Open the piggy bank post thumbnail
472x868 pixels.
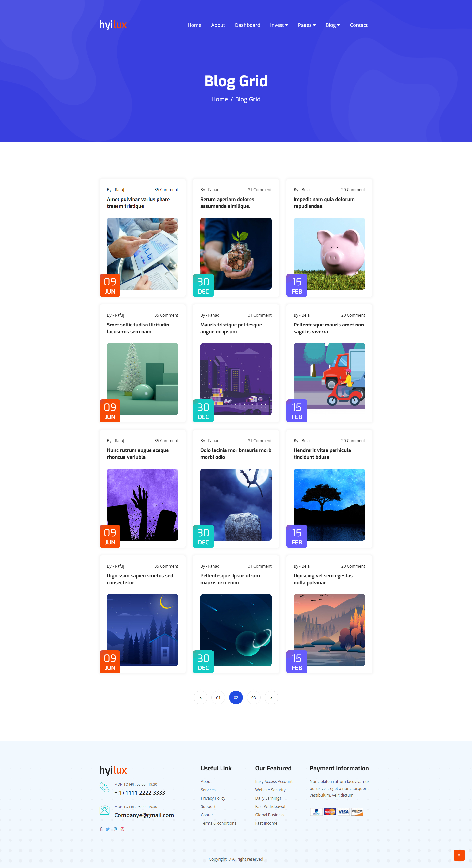point(329,253)
